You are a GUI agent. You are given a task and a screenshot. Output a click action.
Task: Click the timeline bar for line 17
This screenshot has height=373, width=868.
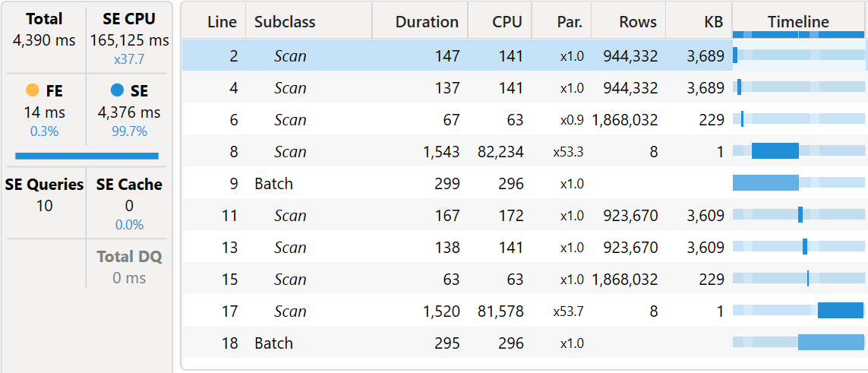(840, 311)
